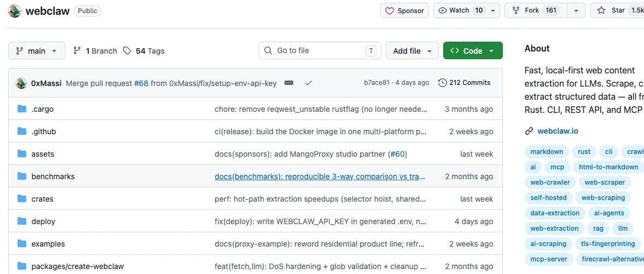
Task: Open the 'ci(release): build the Docker image' commit message
Action: 321,132
